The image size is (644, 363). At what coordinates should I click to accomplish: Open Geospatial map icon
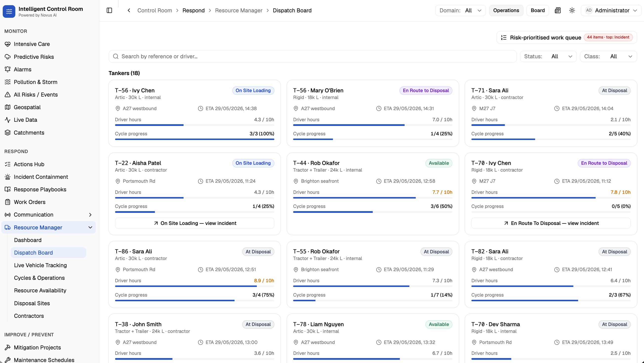[8, 107]
